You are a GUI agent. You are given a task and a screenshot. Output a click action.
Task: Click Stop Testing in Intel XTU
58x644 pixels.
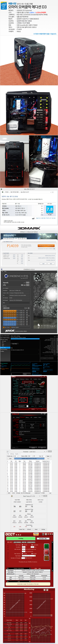15,344
